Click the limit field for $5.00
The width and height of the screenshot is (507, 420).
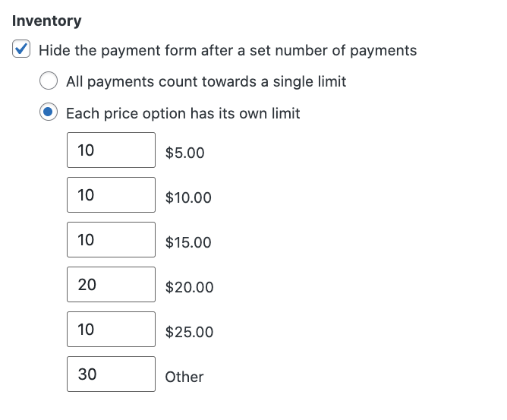tap(111, 150)
